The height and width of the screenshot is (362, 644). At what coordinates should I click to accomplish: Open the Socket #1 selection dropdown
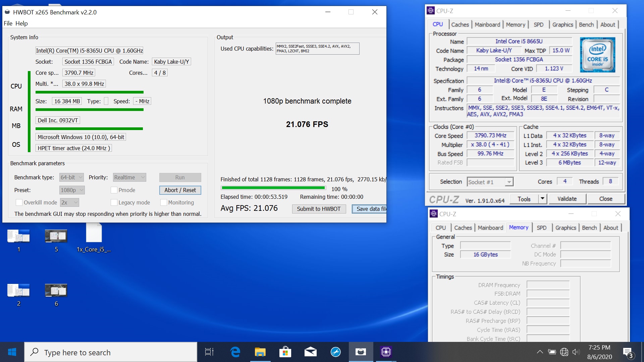pyautogui.click(x=490, y=182)
